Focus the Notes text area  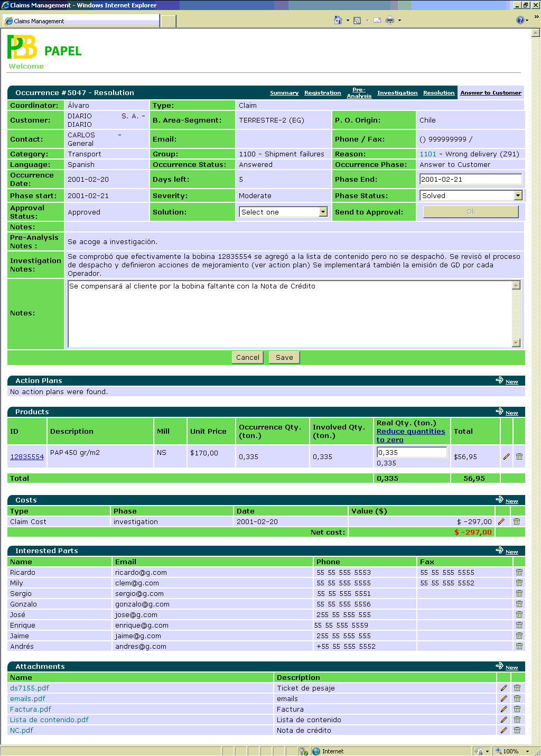pyautogui.click(x=290, y=314)
